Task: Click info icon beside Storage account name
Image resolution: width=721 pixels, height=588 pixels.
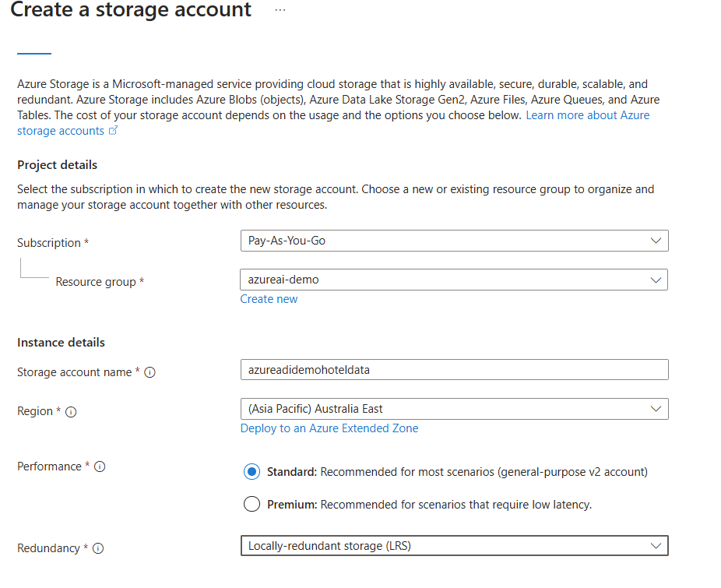Action: 150,372
